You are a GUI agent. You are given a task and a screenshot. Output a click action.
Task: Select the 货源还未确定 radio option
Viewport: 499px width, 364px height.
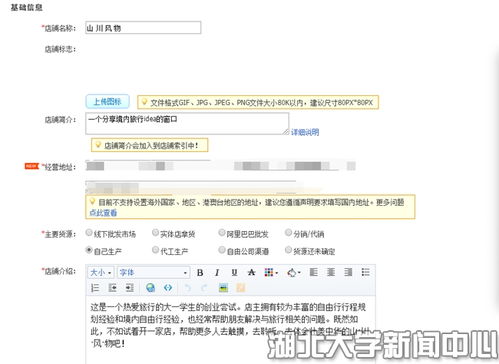pos(288,250)
